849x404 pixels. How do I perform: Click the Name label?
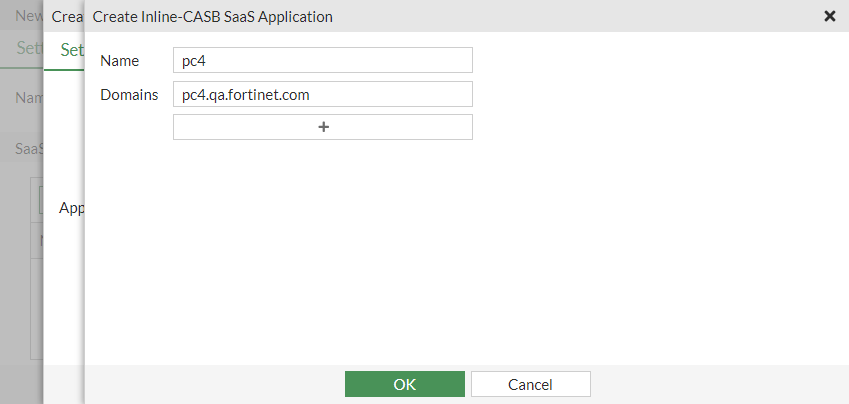coord(120,61)
